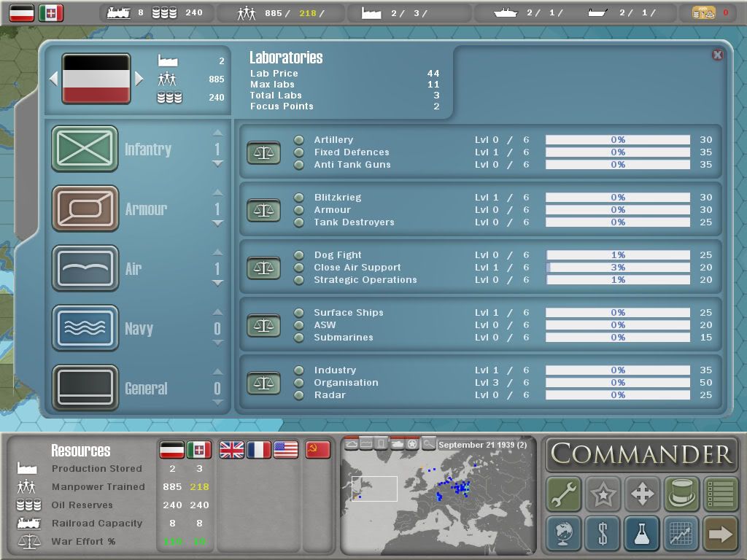Click the balance scales button for Artillery group
The width and height of the screenshot is (747, 560).
click(263, 153)
